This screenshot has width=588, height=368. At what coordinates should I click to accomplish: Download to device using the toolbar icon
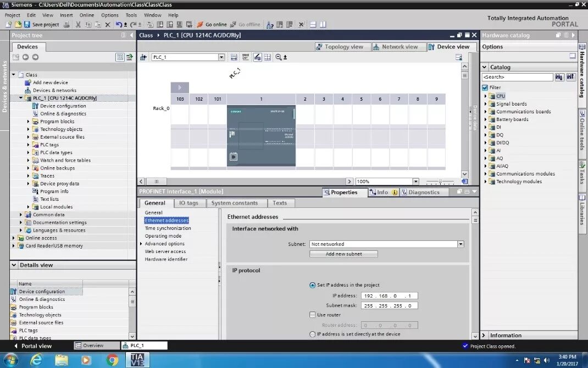[x=160, y=24]
